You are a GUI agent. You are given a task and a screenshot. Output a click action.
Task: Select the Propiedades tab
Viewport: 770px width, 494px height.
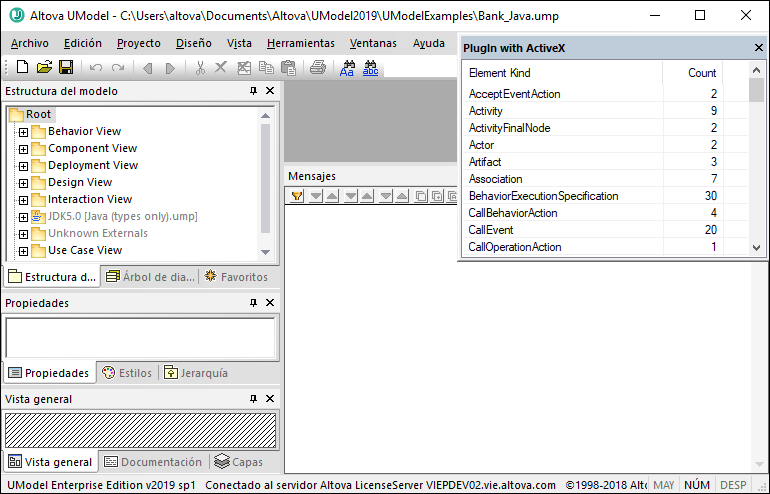coord(49,373)
